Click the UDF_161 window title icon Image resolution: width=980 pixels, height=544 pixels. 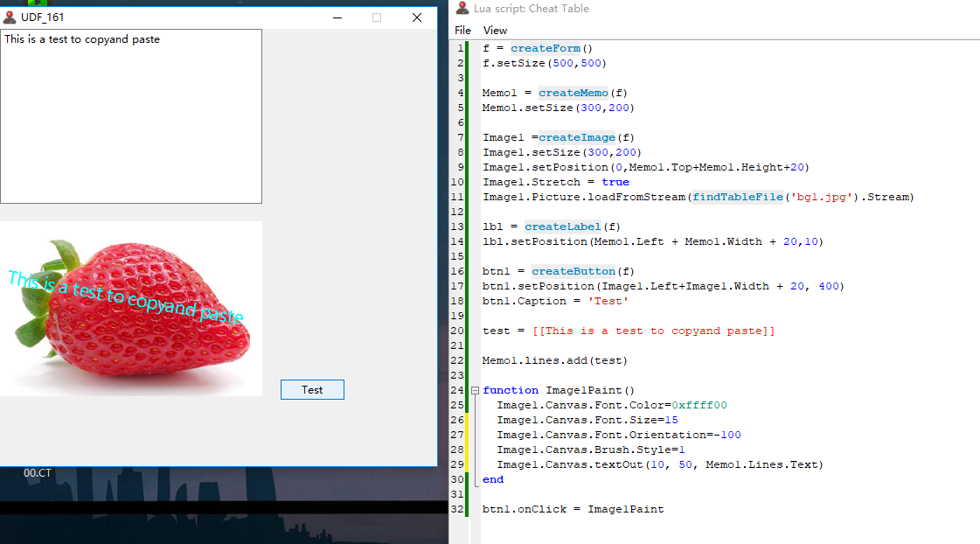pyautogui.click(x=10, y=17)
